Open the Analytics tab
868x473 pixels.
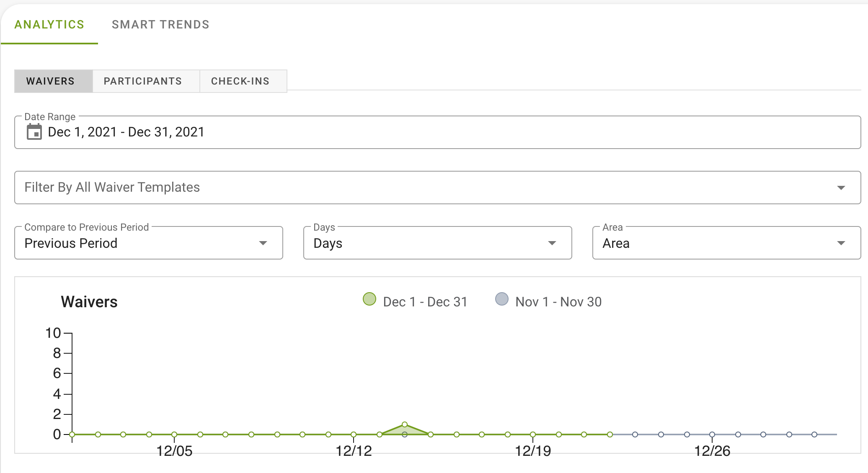(x=49, y=25)
